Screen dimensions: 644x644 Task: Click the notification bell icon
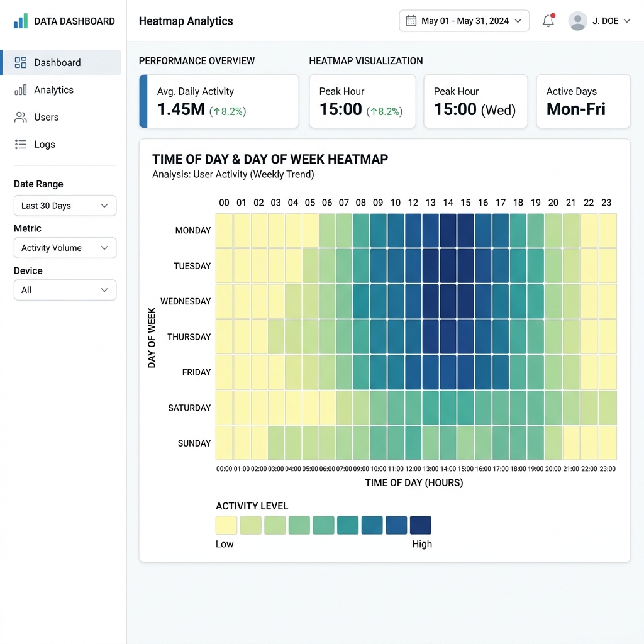(x=548, y=21)
